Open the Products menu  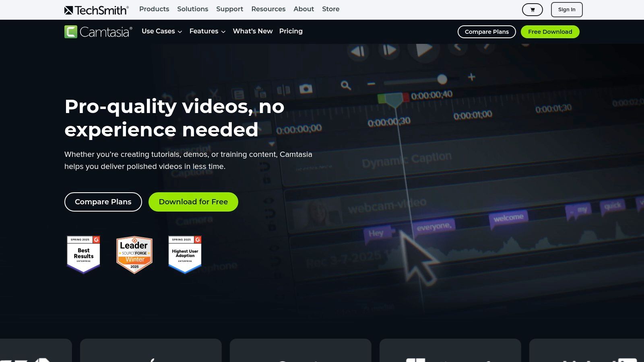point(154,9)
